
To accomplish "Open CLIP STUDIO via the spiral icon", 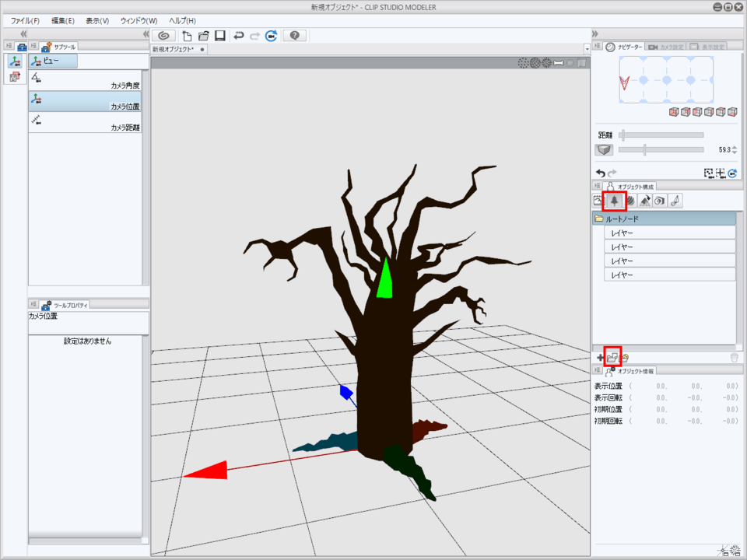I will pyautogui.click(x=163, y=36).
